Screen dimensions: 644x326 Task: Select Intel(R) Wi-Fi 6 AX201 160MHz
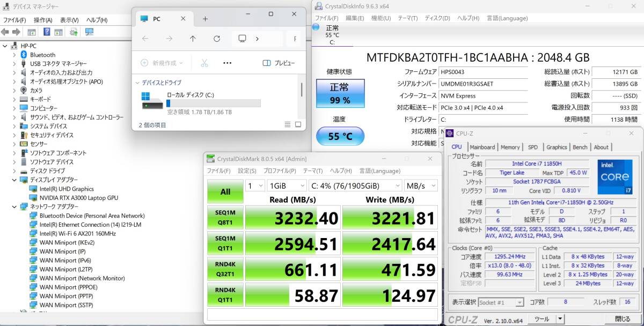77,233
